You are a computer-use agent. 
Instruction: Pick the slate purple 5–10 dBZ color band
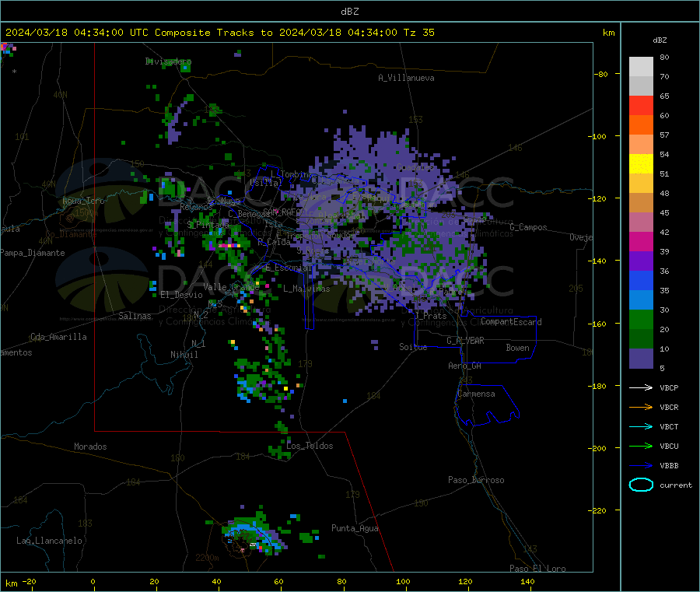click(x=641, y=359)
